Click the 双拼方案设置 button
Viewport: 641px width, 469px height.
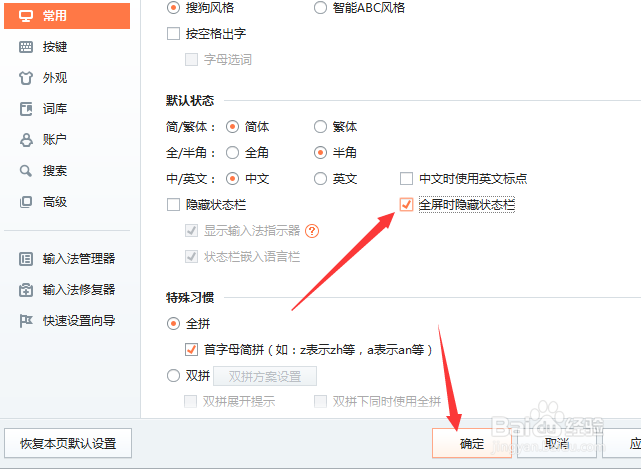click(265, 376)
